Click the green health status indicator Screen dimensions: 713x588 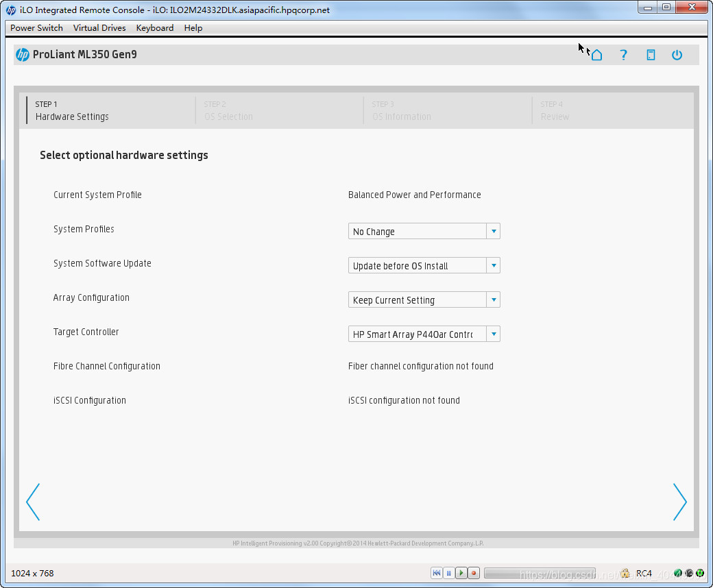[x=677, y=573]
